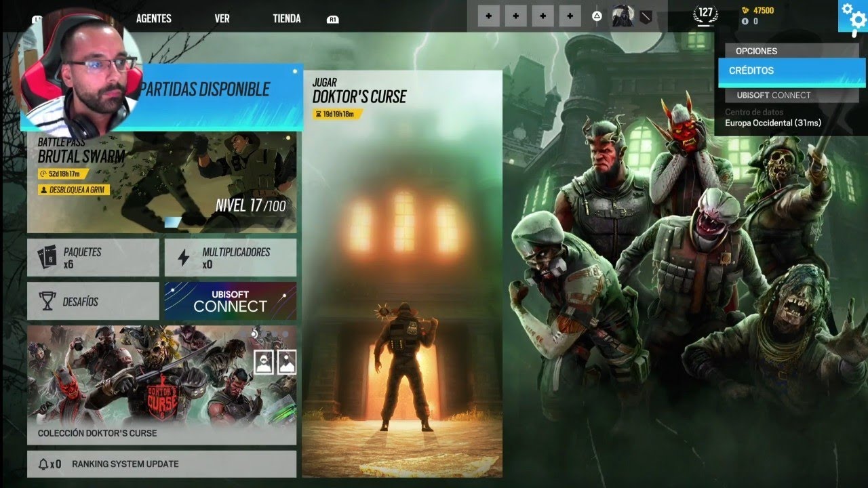Add a player to the third squad slot
The width and height of the screenshot is (868, 488).
543,16
